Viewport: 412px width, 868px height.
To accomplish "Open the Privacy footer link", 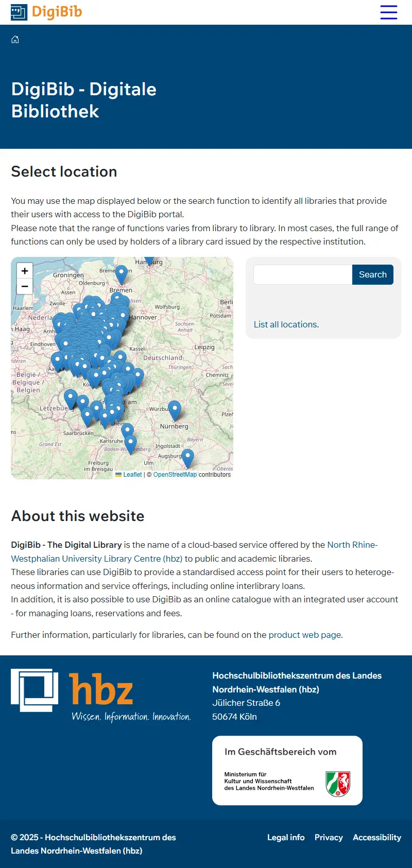I will pyautogui.click(x=329, y=838).
